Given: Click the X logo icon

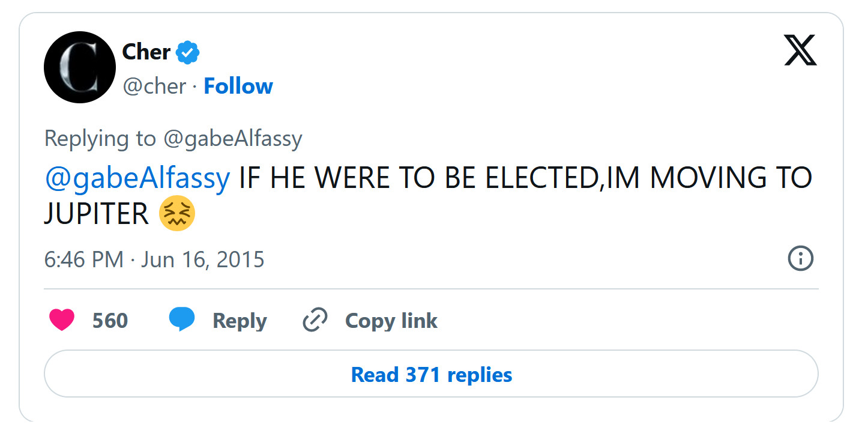Looking at the screenshot, I should 800,50.
